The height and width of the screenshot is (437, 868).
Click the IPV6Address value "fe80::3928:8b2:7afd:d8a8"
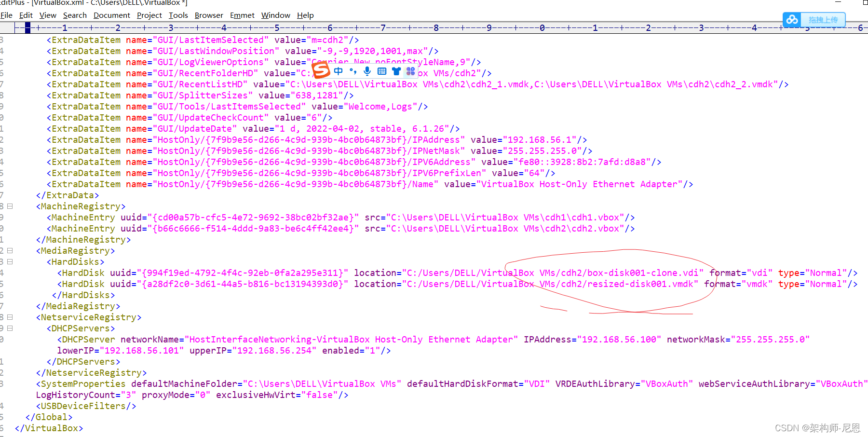coord(582,162)
